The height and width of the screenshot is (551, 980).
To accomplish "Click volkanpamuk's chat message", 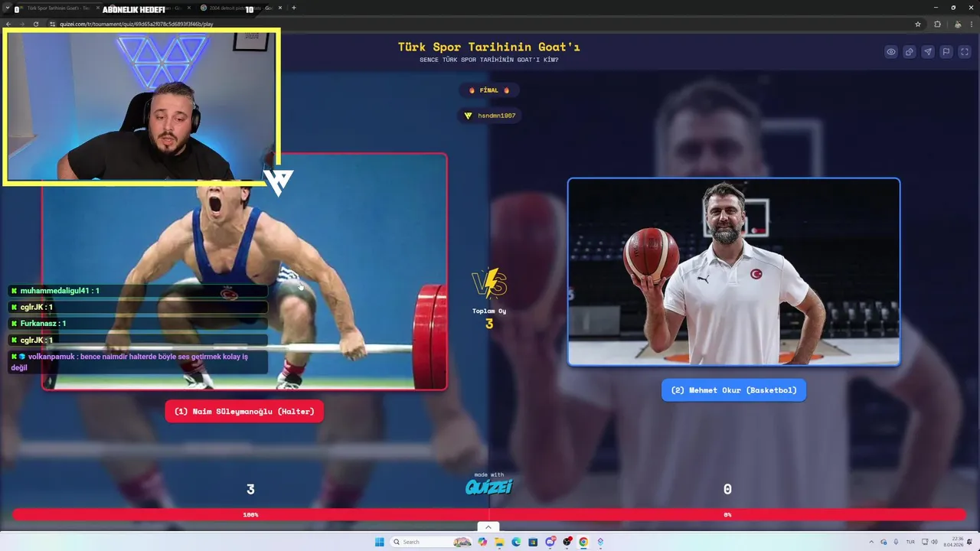I will (x=138, y=362).
